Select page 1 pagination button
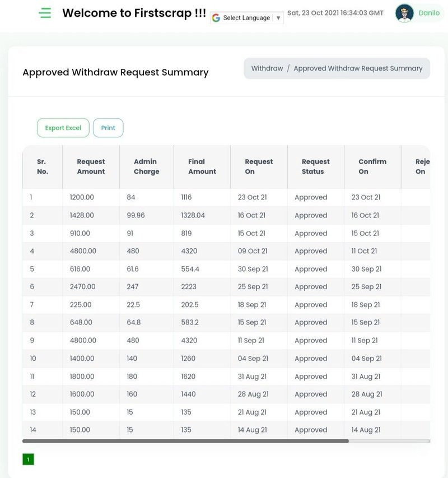Viewport: 448px width, 478px height. click(x=29, y=460)
